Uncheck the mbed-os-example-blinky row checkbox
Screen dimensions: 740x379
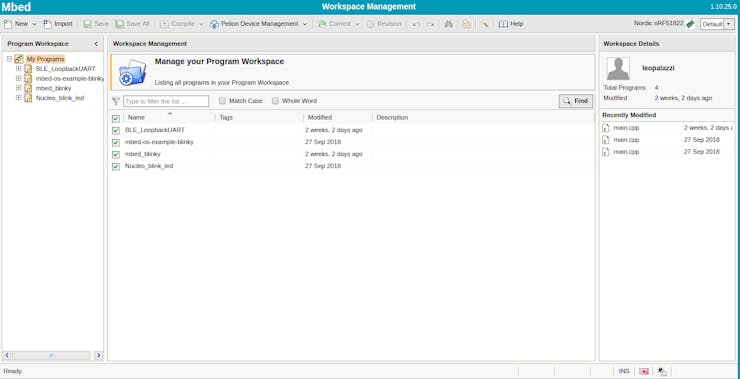[116, 143]
